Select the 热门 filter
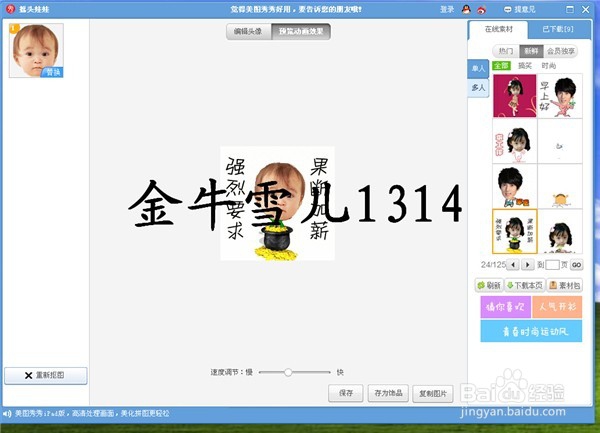Viewport: 600px width, 433px height. point(505,51)
